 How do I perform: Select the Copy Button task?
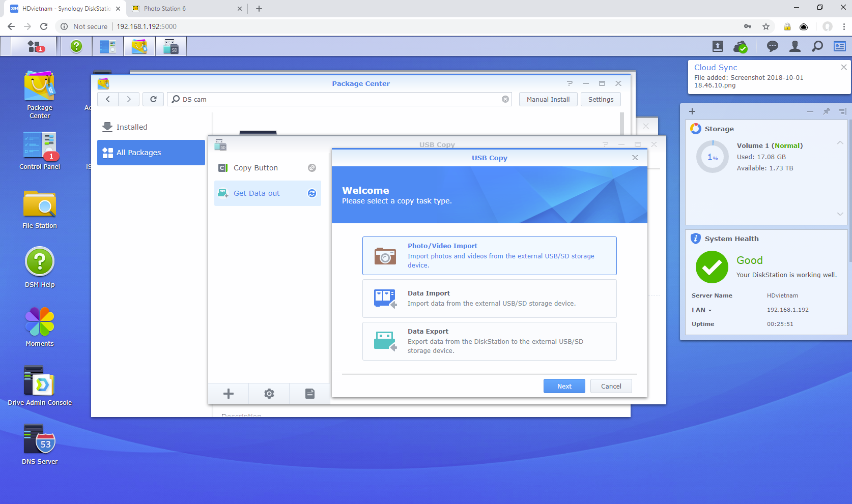click(x=268, y=168)
